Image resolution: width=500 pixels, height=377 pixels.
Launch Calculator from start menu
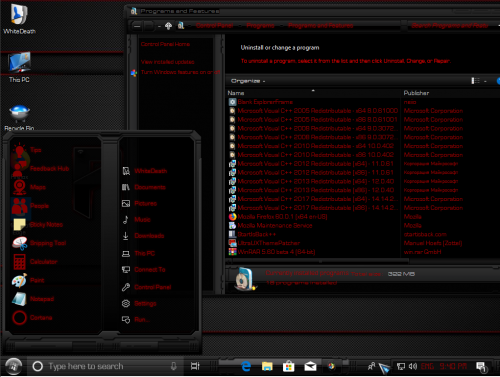[35, 262]
